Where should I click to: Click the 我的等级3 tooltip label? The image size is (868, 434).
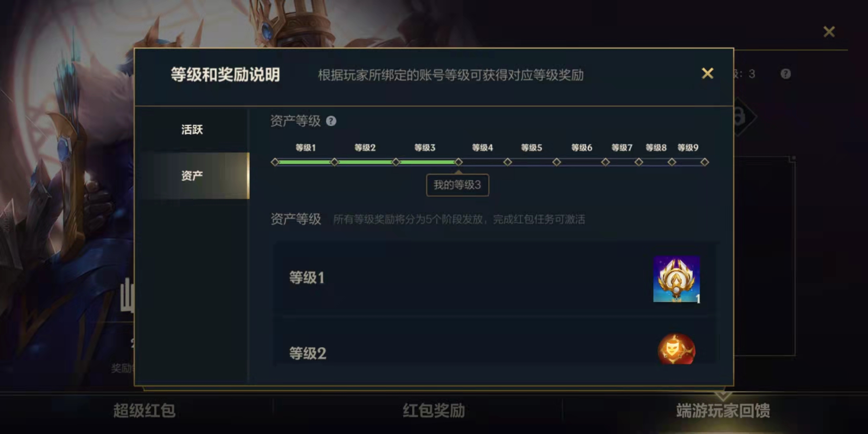(x=458, y=185)
